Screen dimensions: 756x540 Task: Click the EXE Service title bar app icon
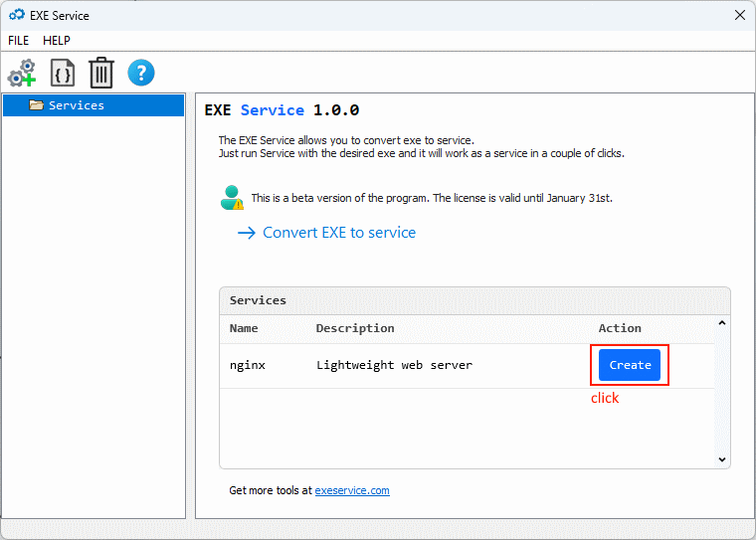(x=17, y=15)
